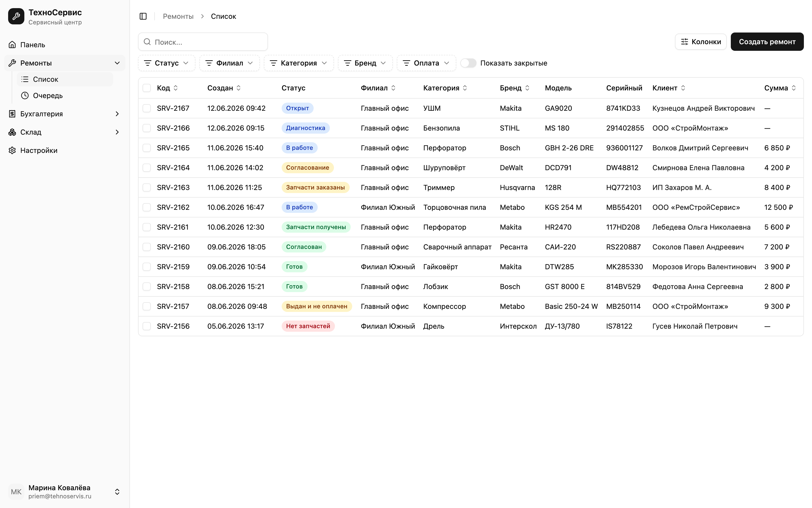The height and width of the screenshot is (508, 812).
Task: Select Список in the sidebar
Action: point(65,79)
